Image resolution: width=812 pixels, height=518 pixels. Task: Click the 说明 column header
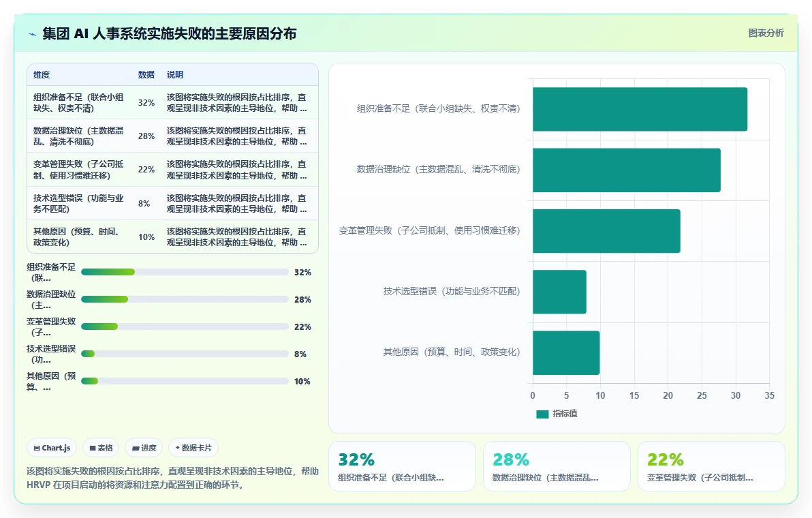[175, 75]
